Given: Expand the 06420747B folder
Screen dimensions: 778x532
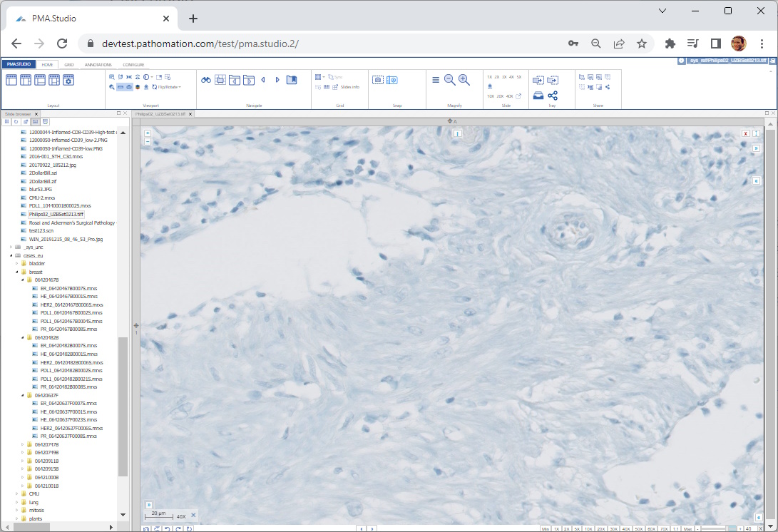Looking at the screenshot, I should [22, 444].
